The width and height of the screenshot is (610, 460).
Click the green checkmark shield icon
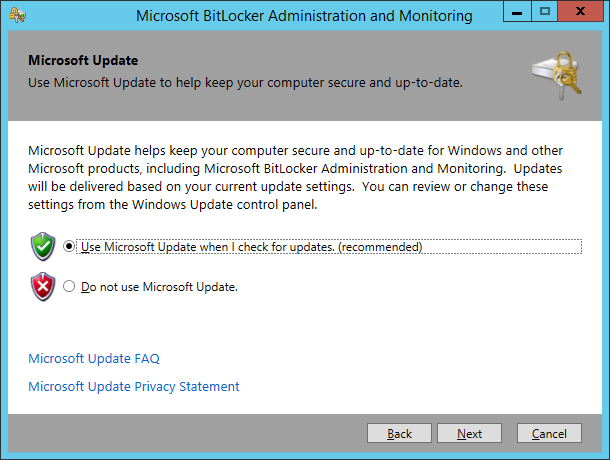[x=43, y=247]
